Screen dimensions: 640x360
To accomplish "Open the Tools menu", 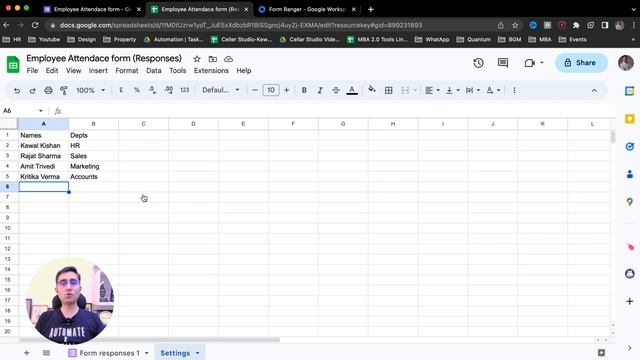I will click(178, 71).
